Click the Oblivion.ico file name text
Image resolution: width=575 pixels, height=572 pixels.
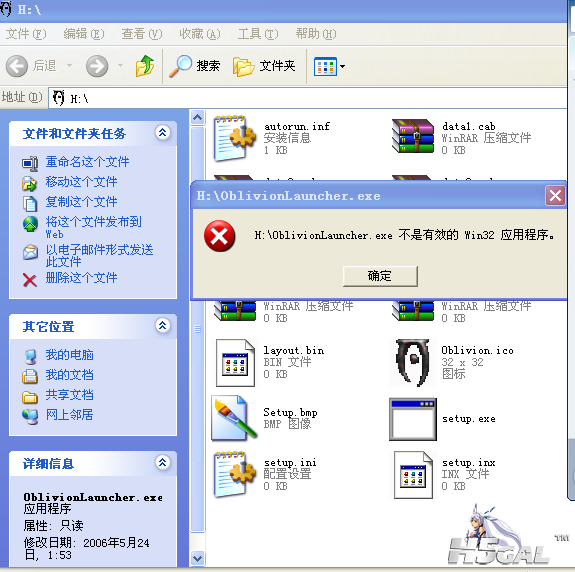pyautogui.click(x=477, y=351)
